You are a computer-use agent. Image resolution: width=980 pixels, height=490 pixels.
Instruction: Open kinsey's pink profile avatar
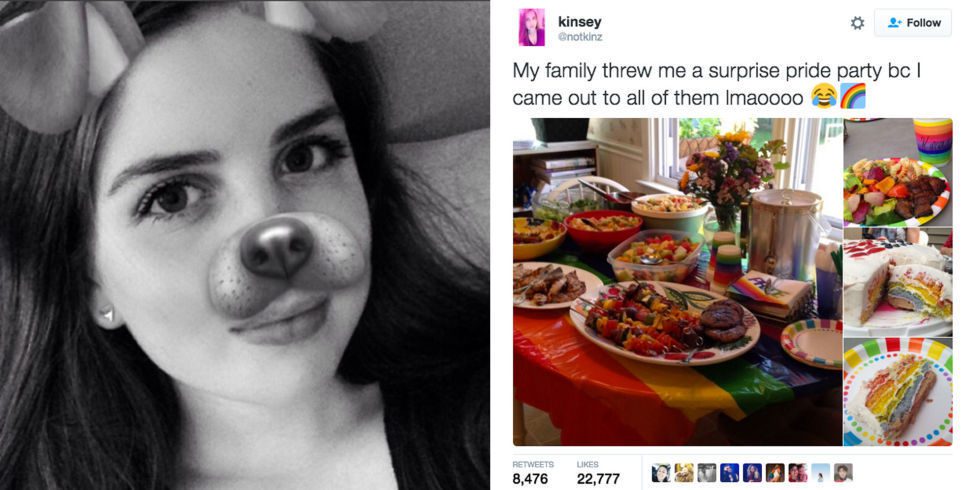531,28
